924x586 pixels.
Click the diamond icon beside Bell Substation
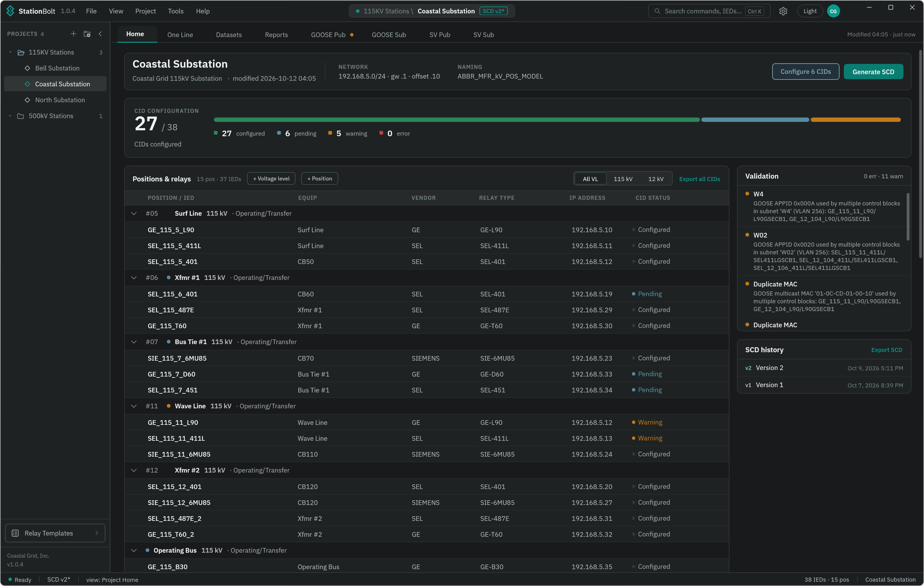point(27,68)
